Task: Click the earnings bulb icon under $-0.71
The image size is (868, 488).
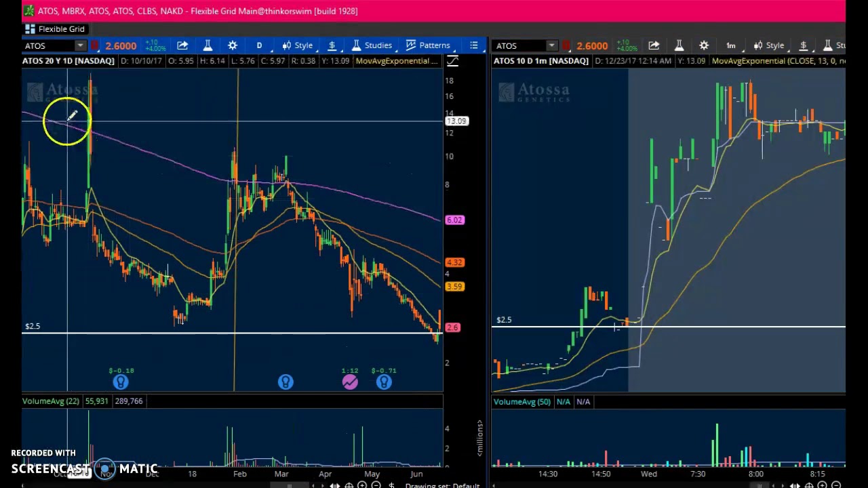Action: (384, 382)
